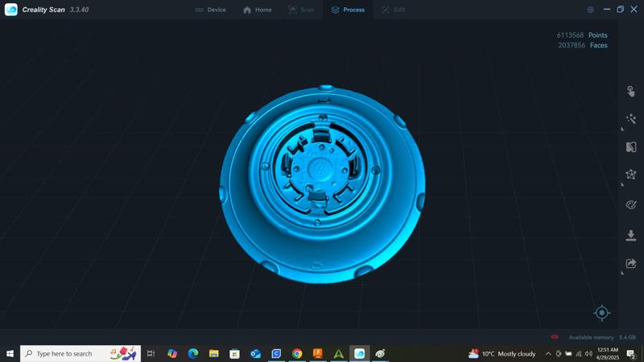Open the Scan tab
Screen dimensions: 644x362
301,10
